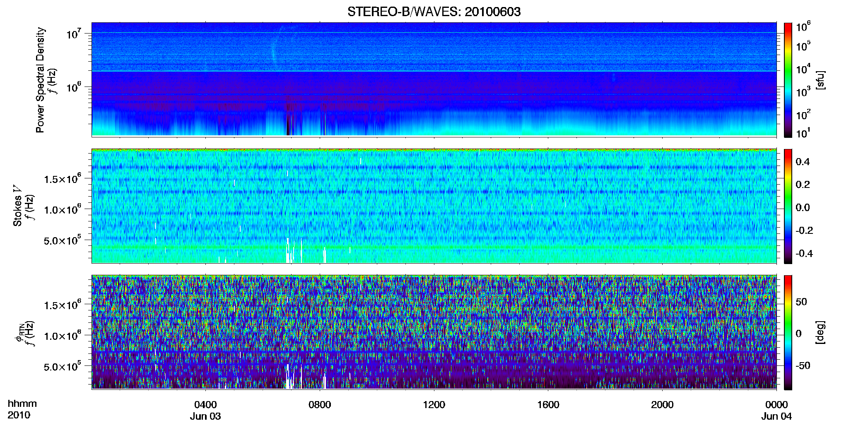Click the Jun 03 date label
The image size is (868, 447).
[205, 416]
